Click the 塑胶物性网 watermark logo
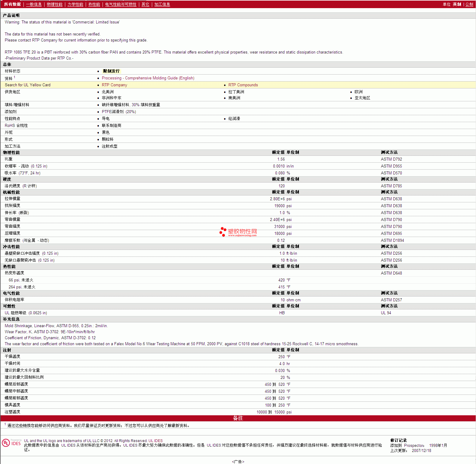Image resolution: width=476 pixels, height=464 pixels. [x=238, y=232]
